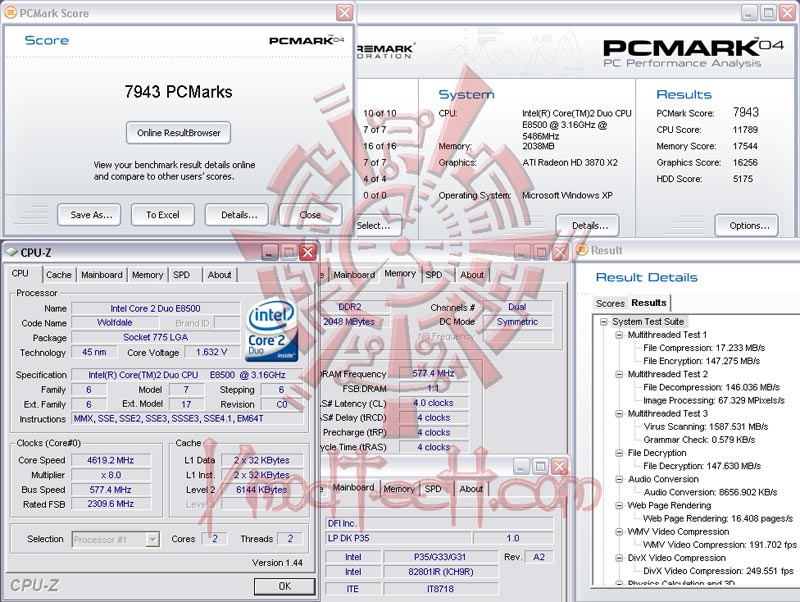Collapse the Web Page Rendering node

[619, 506]
